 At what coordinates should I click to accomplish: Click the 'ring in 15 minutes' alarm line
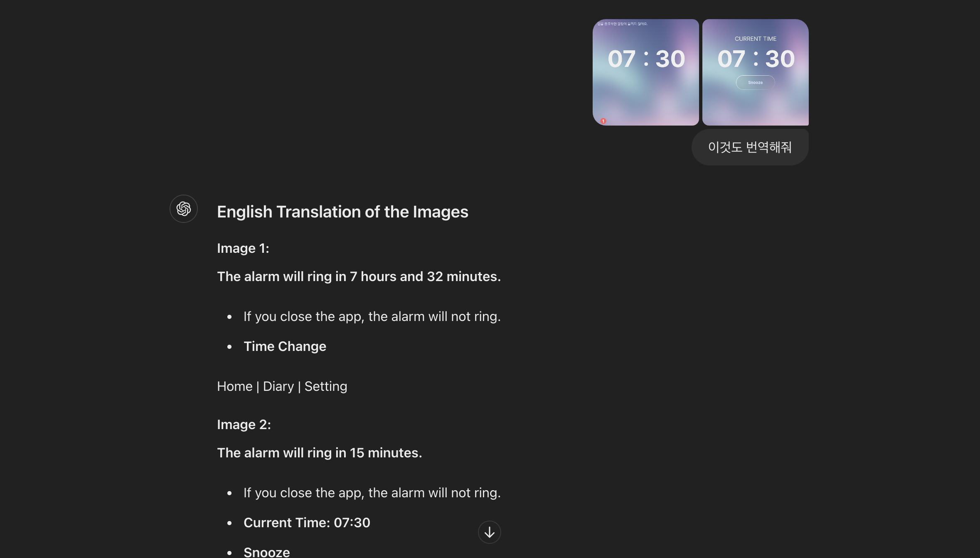(319, 453)
